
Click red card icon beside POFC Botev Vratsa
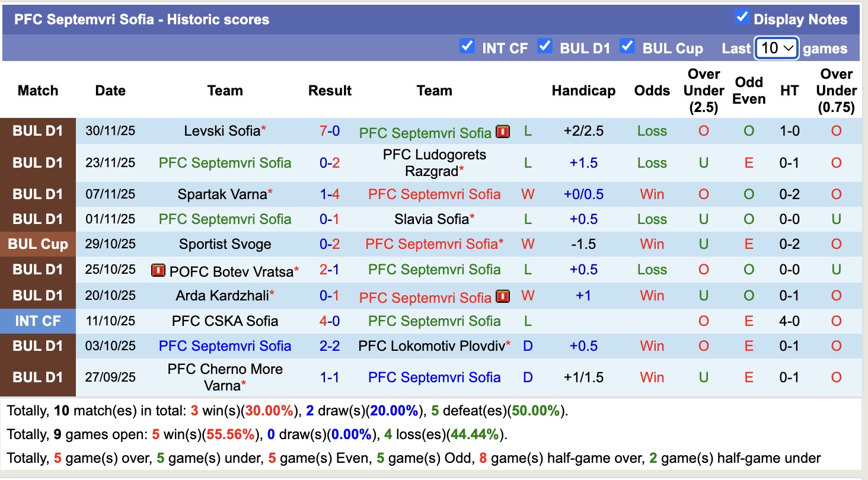click(158, 271)
